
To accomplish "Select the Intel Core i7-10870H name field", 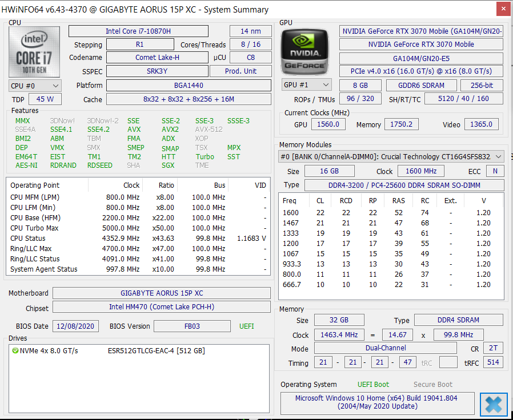I will 138,31.
